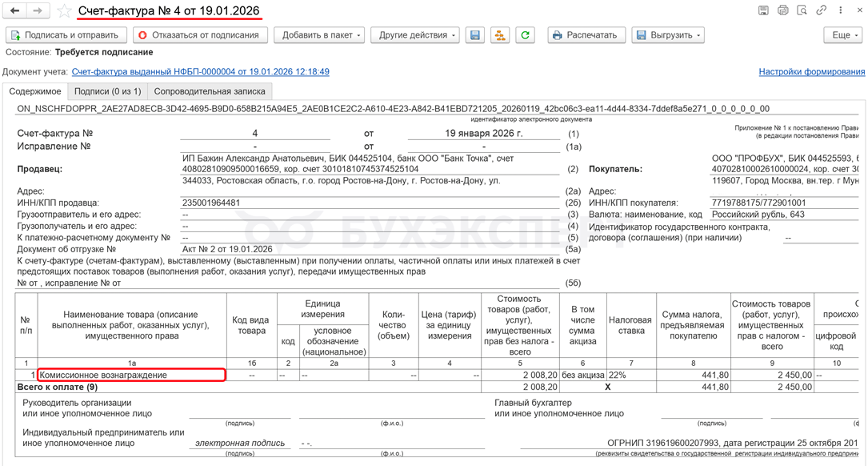868x466 pixels.
Task: Refresh the document with green arrow icon
Action: click(525, 35)
